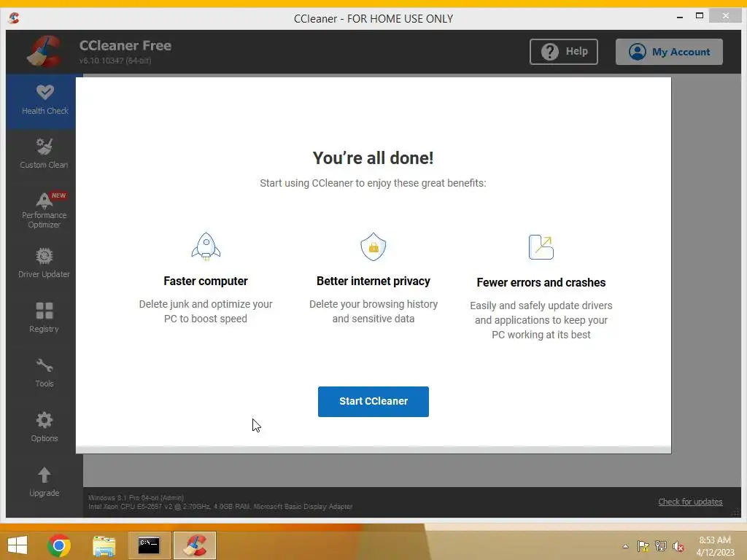747x560 pixels.
Task: Click the Check for updates link
Action: pos(690,502)
